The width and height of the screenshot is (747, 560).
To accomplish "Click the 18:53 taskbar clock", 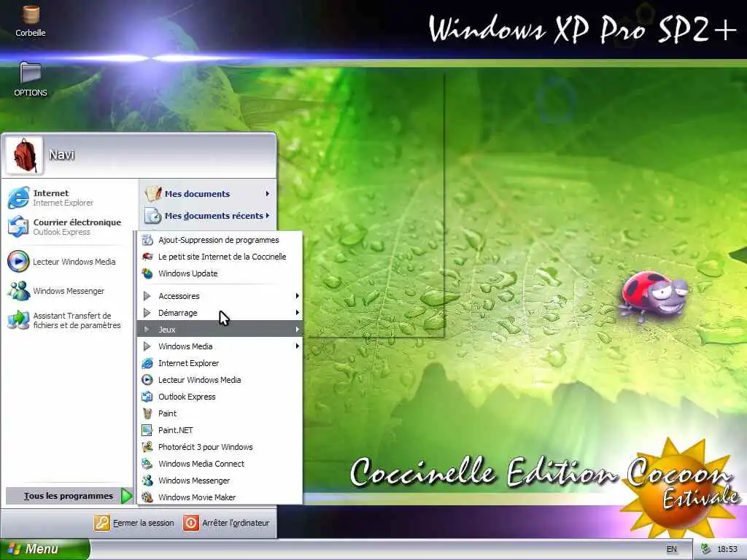I will (727, 549).
